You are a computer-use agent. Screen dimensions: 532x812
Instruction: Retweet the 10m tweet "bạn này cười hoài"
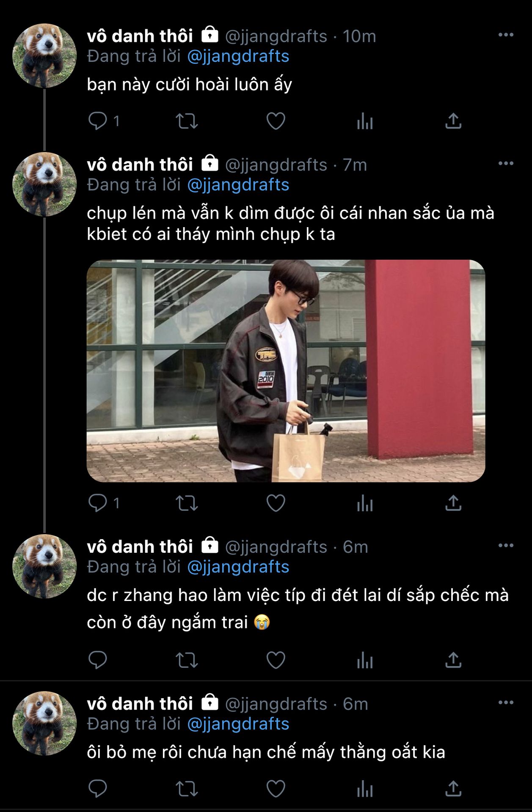187,121
